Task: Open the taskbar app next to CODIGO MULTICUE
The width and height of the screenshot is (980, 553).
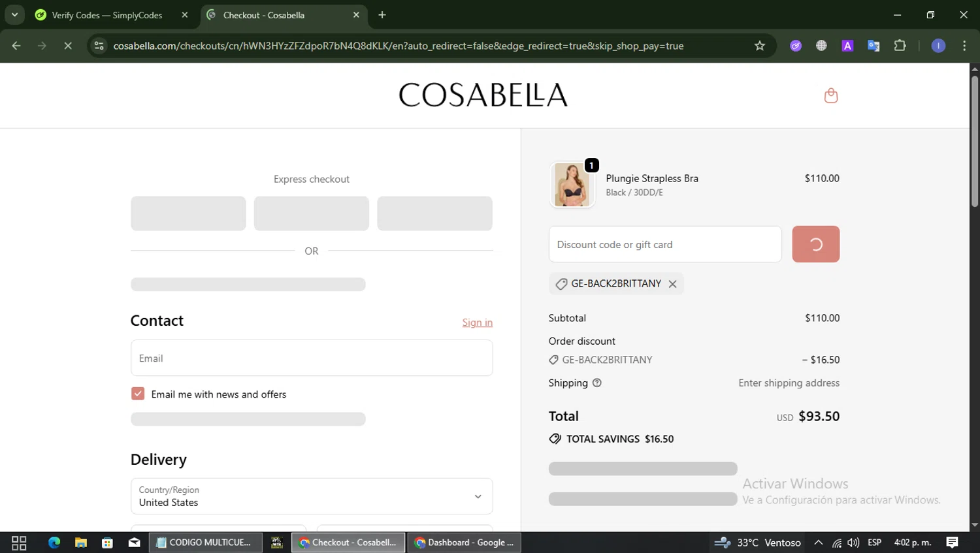Action: [277, 543]
